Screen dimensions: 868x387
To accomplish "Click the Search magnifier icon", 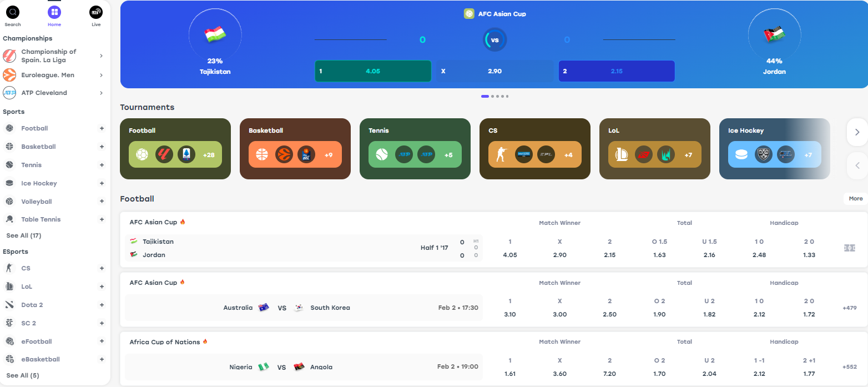I will point(12,12).
